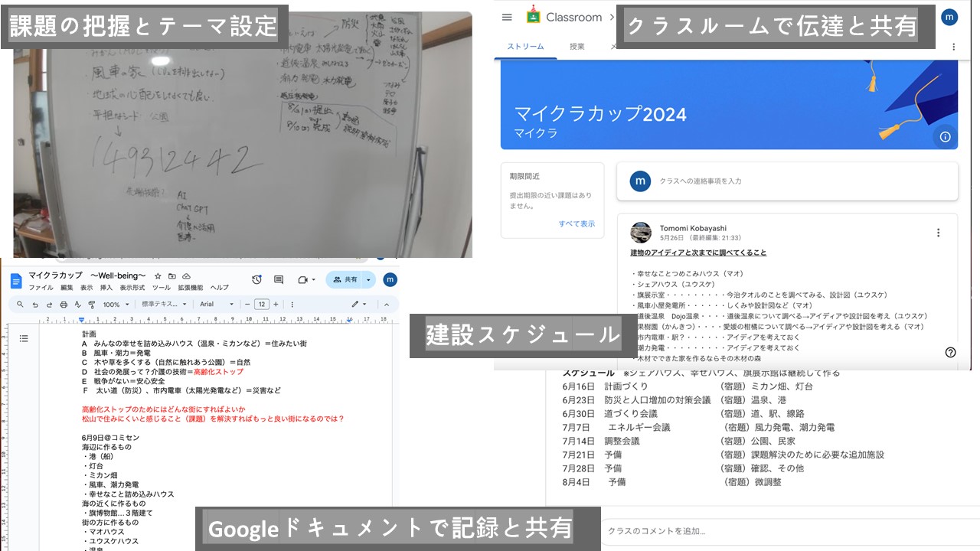Viewport: 980px width, 551px height.
Task: Select the paint format roller icon
Action: (x=91, y=305)
